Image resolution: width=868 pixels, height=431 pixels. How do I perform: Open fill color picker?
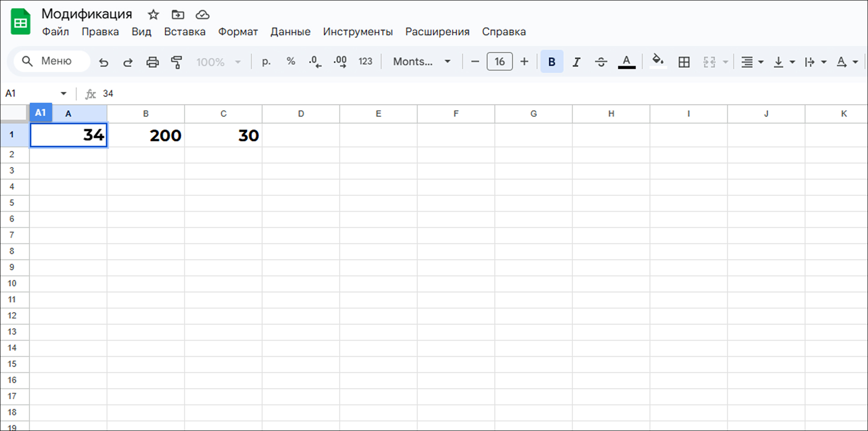click(658, 61)
